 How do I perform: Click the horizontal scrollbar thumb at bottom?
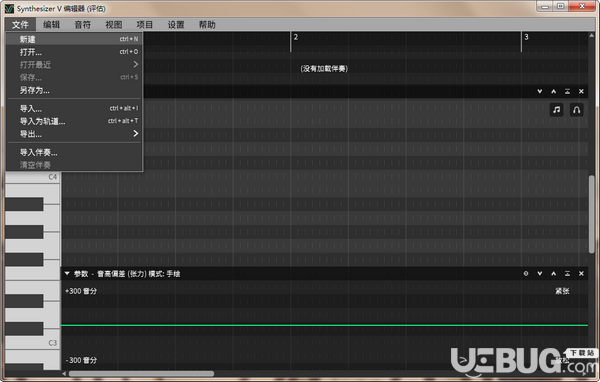click(x=141, y=374)
